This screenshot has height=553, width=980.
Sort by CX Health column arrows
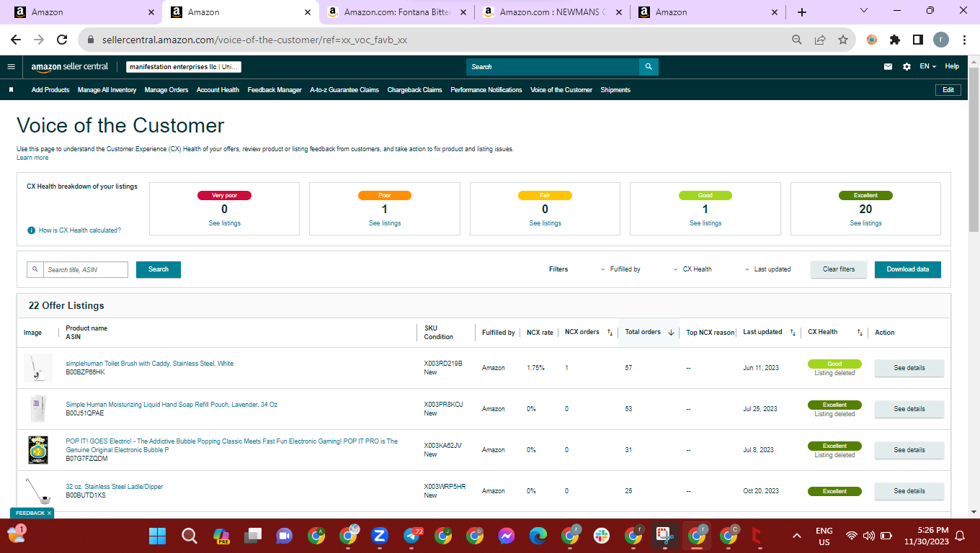860,333
